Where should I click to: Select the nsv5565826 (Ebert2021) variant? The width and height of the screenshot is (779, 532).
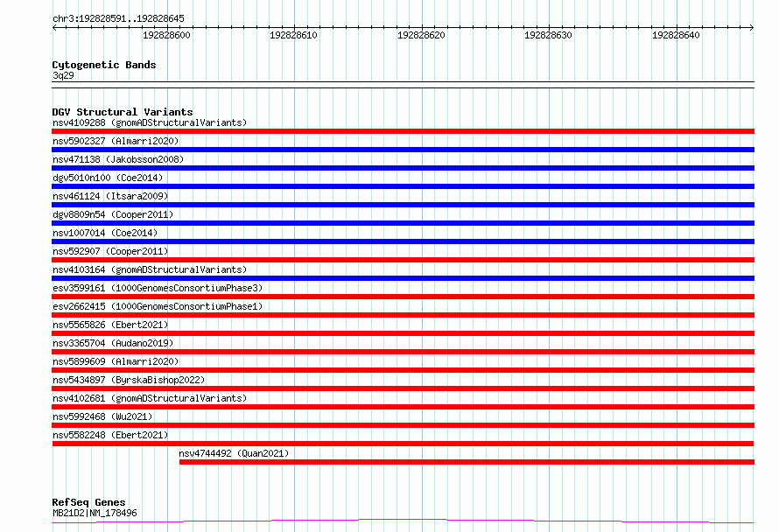pos(110,325)
